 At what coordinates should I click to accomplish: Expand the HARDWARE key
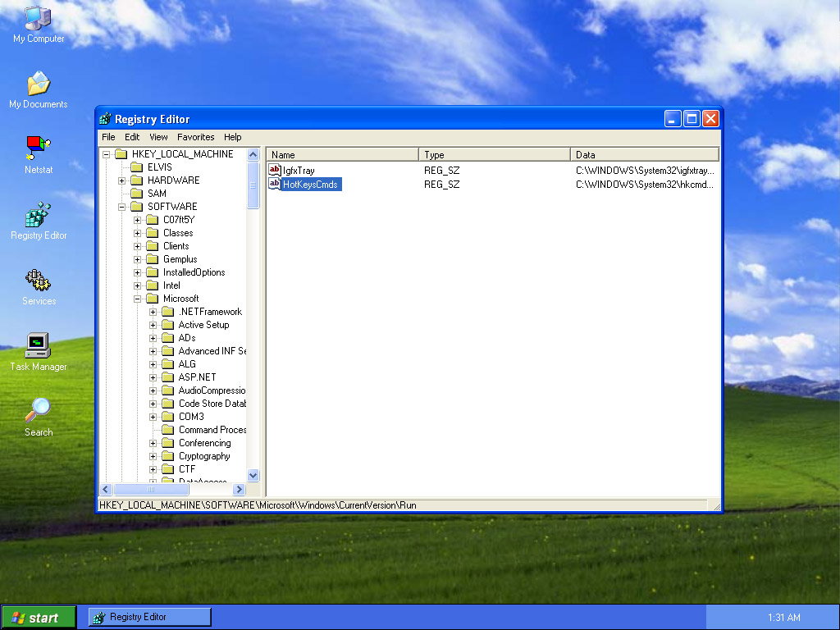[x=121, y=180]
